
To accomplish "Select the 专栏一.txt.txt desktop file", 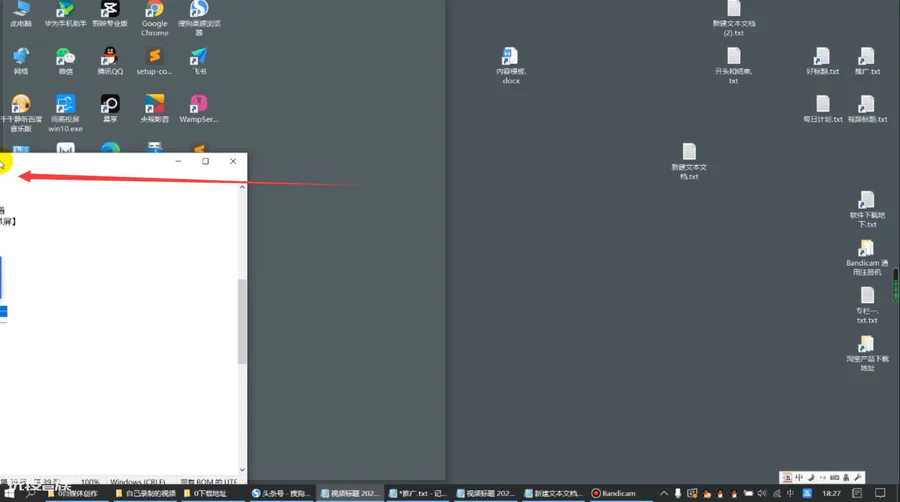I will coord(867,305).
